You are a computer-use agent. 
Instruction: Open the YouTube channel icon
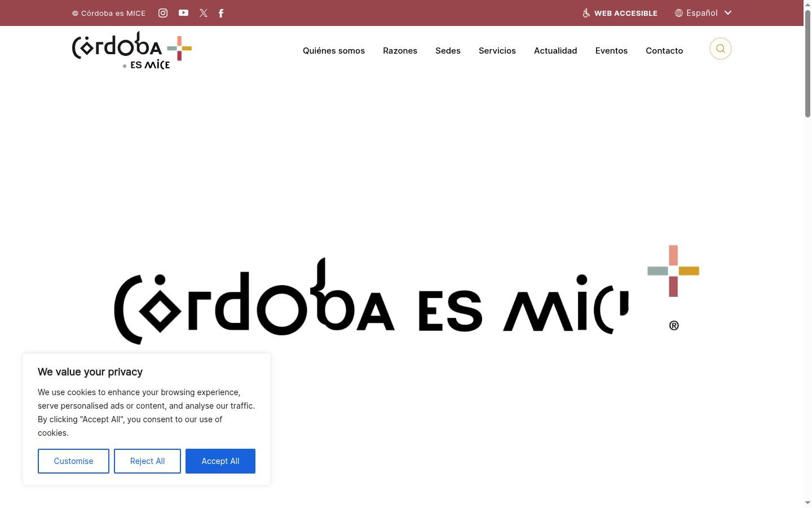[183, 13]
